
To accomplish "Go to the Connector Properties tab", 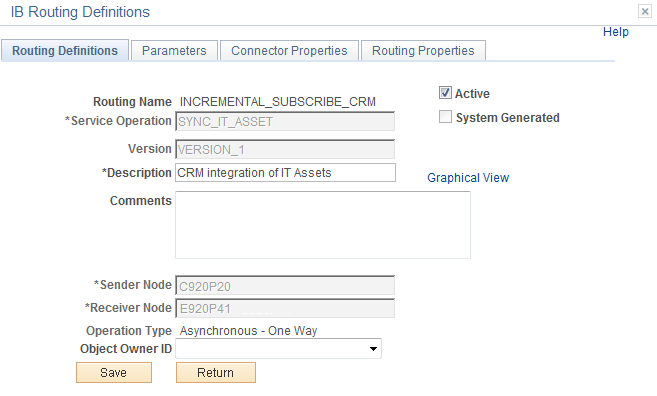I will [289, 51].
